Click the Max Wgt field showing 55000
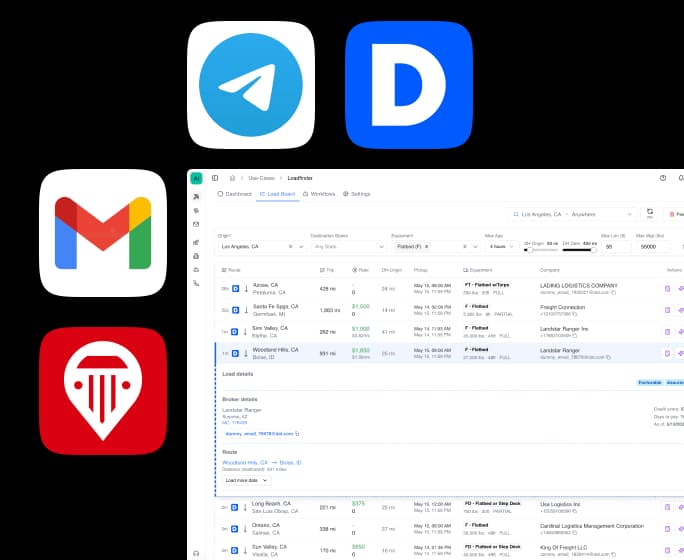Viewport: 684px width, 560px height. [653, 247]
